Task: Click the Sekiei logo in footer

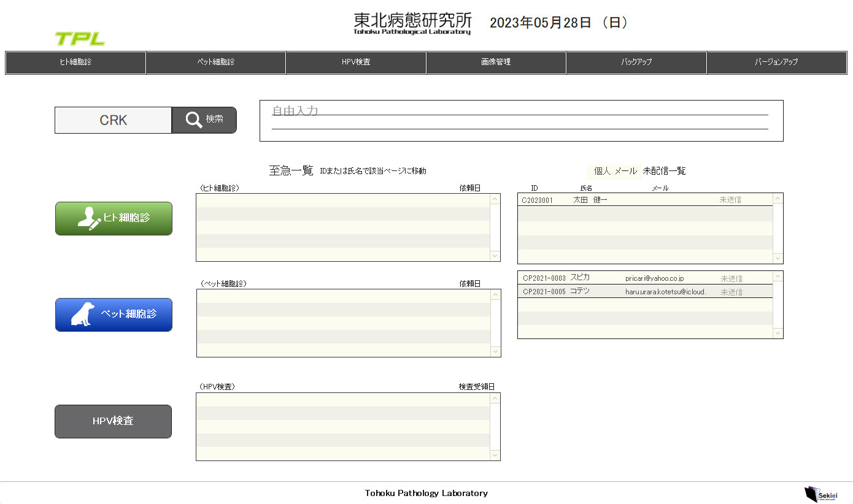Action: [x=819, y=494]
